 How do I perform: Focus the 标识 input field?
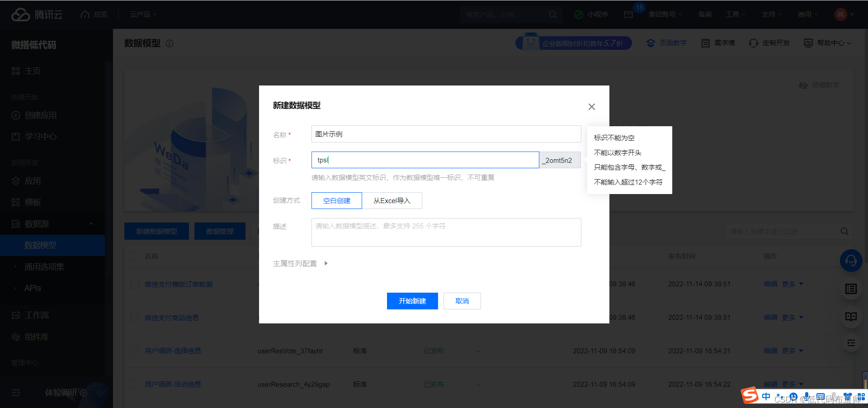point(425,160)
